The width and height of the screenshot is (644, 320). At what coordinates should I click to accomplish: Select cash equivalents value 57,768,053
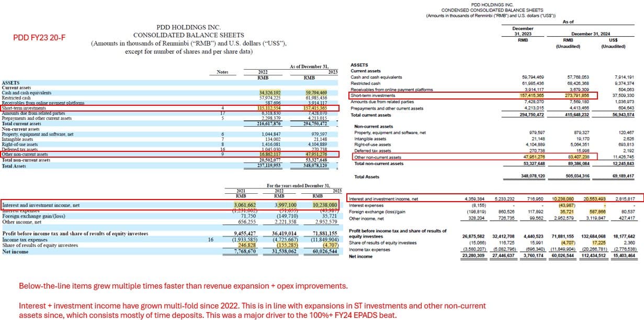click(x=578, y=77)
